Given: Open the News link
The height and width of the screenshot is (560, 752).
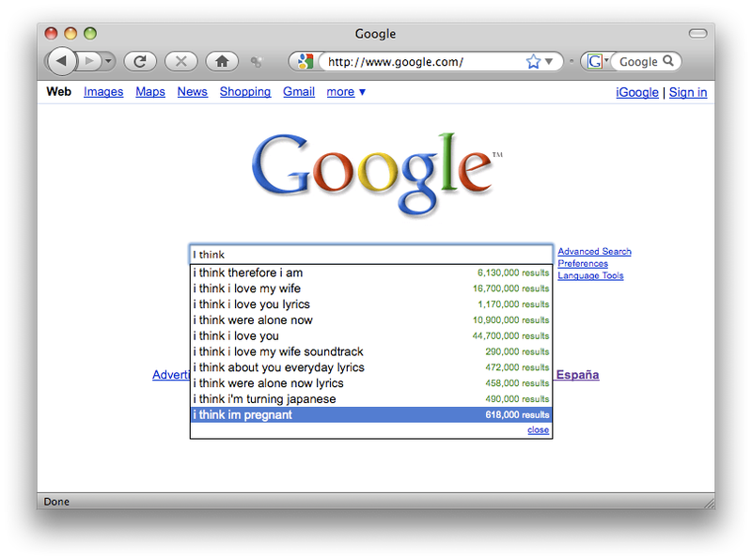Looking at the screenshot, I should (x=193, y=91).
